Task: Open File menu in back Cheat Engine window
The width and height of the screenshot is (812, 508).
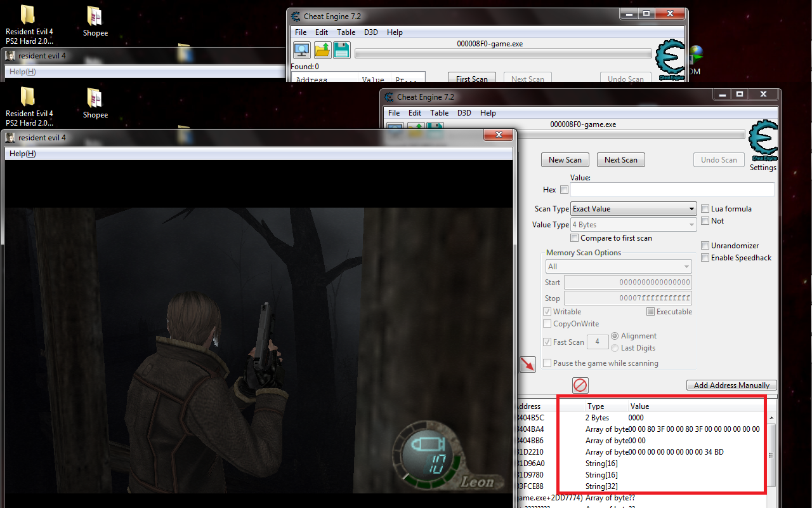Action: click(x=301, y=32)
